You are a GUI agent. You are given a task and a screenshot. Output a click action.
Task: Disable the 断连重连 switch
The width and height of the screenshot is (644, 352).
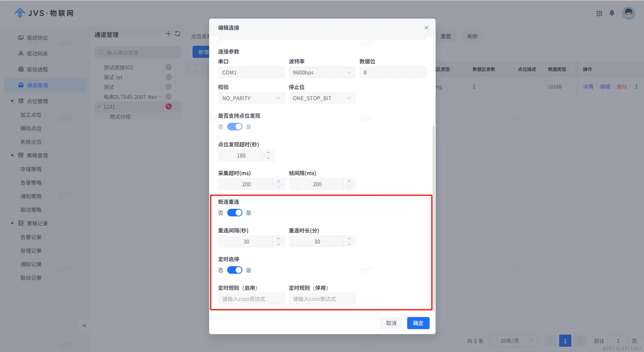point(235,213)
